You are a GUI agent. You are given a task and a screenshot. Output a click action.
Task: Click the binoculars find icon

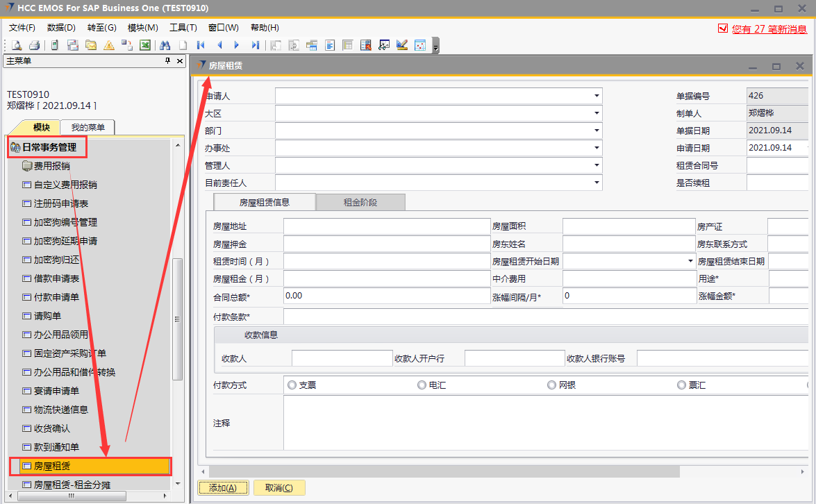pyautogui.click(x=165, y=45)
